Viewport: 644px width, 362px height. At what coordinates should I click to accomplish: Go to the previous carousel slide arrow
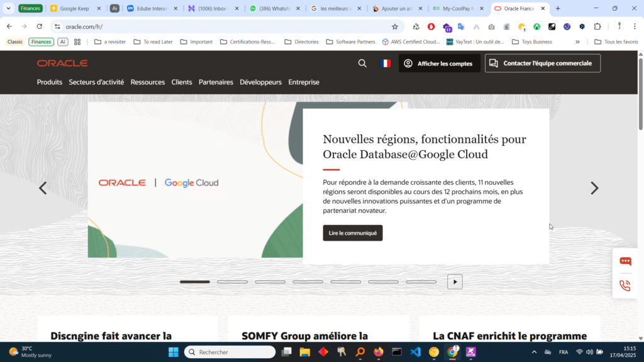click(x=43, y=188)
